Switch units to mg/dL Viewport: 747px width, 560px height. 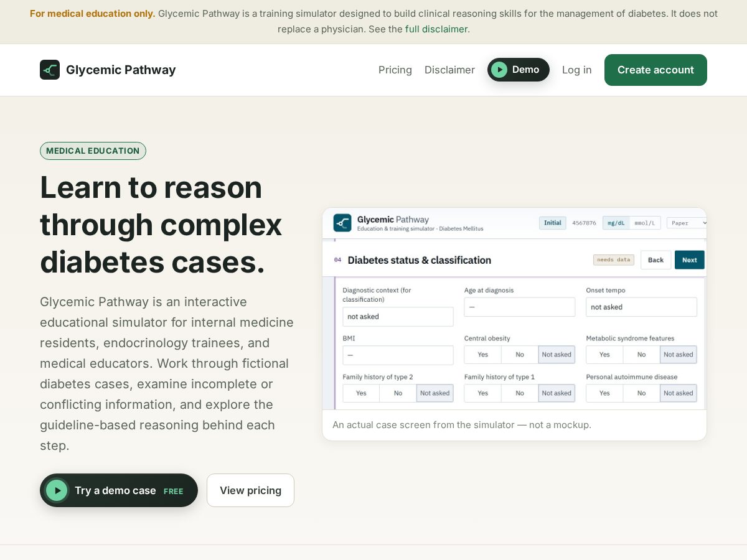pos(616,223)
